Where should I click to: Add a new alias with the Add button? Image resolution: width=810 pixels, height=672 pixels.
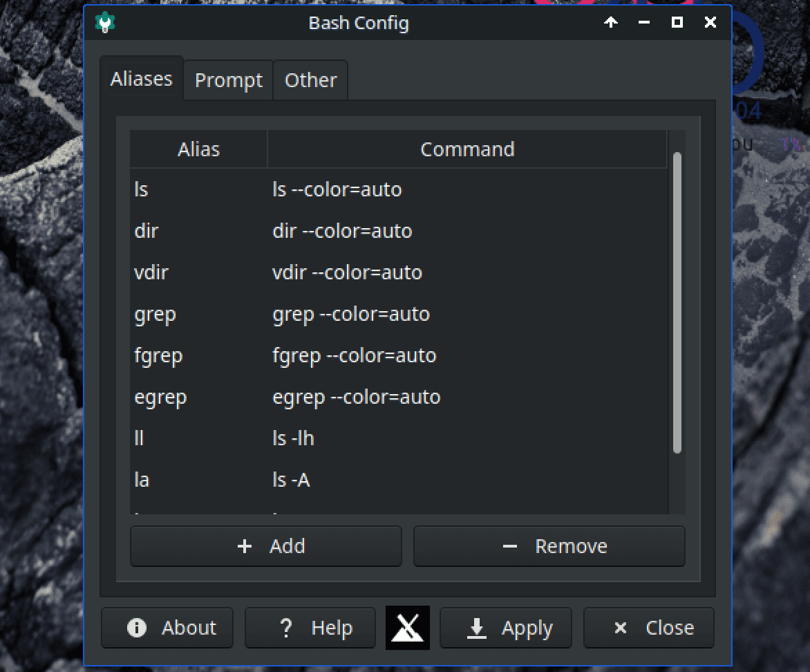point(266,546)
